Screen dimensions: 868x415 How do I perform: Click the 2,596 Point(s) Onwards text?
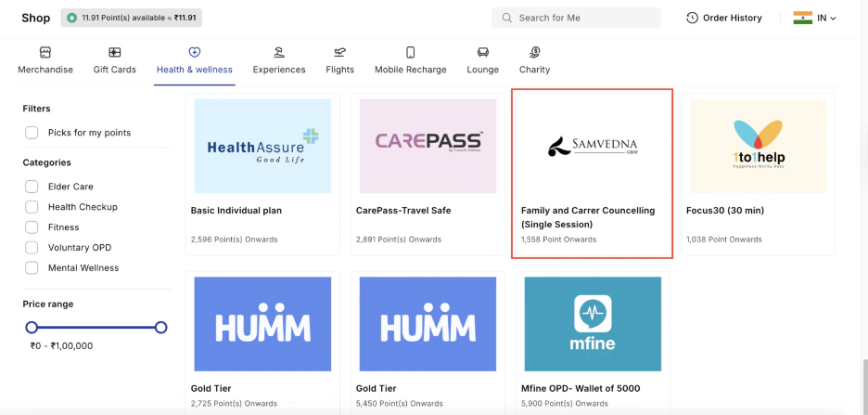coord(235,240)
